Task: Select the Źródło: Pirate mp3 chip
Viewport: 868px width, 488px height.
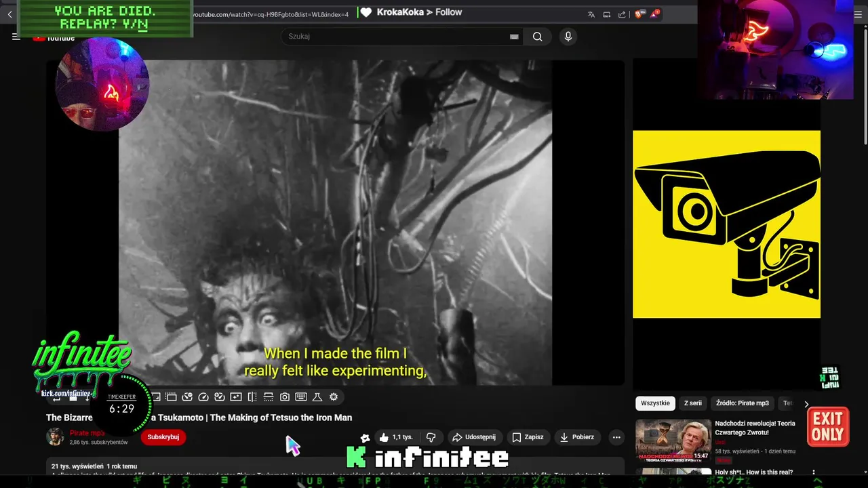Action: click(x=743, y=403)
